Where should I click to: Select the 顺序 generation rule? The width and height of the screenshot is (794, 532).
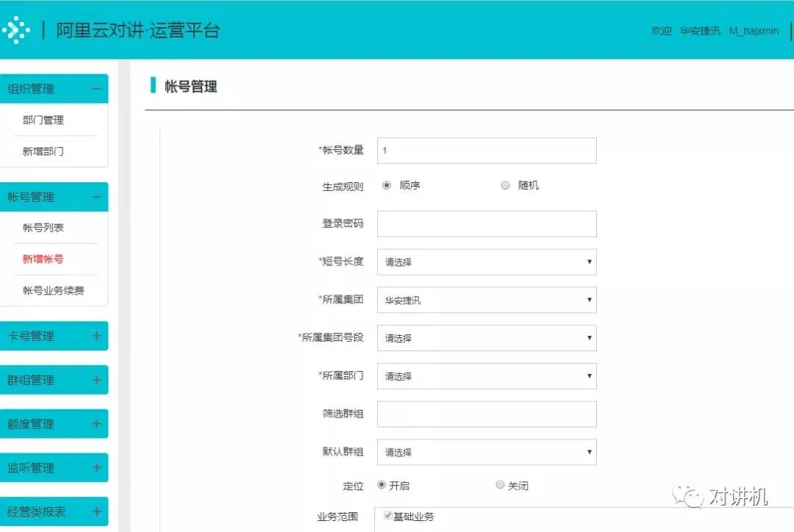tap(387, 185)
